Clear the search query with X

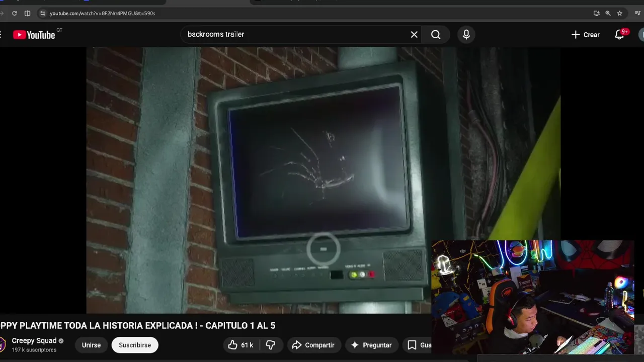414,34
